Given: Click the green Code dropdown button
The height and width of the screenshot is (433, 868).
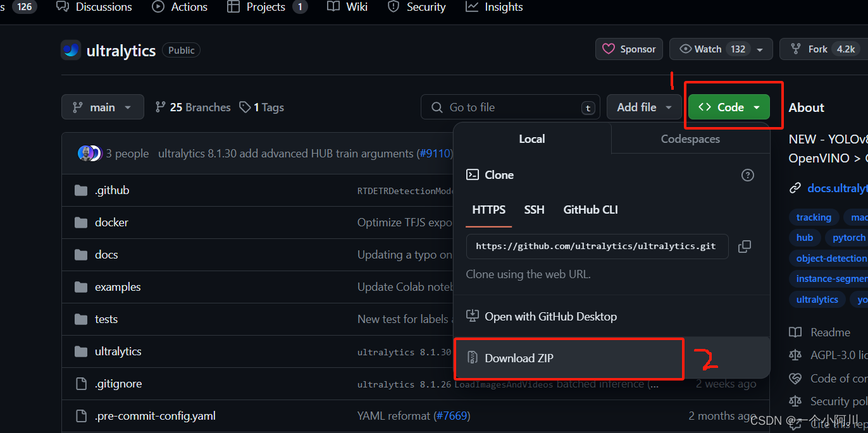Looking at the screenshot, I should point(729,107).
